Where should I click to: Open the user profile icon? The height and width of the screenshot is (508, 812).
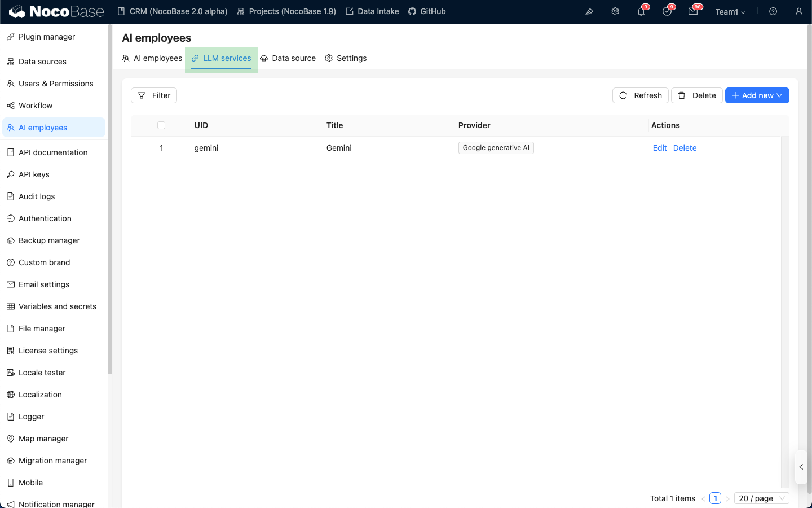click(799, 12)
